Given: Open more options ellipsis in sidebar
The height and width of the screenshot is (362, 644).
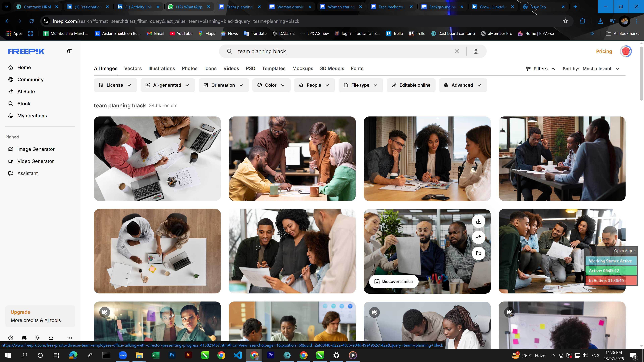Looking at the screenshot, I should [70, 338].
